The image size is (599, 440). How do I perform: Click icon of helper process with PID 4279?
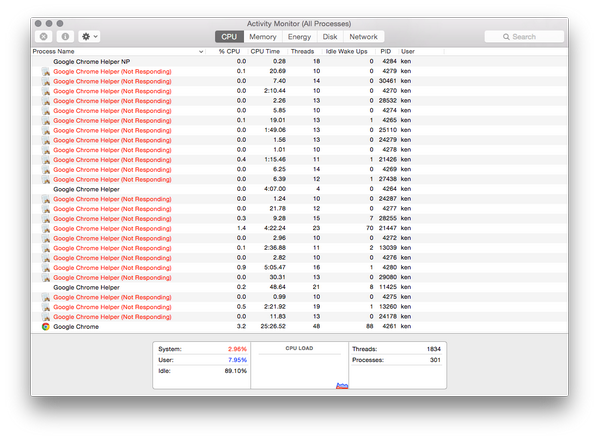click(46, 71)
